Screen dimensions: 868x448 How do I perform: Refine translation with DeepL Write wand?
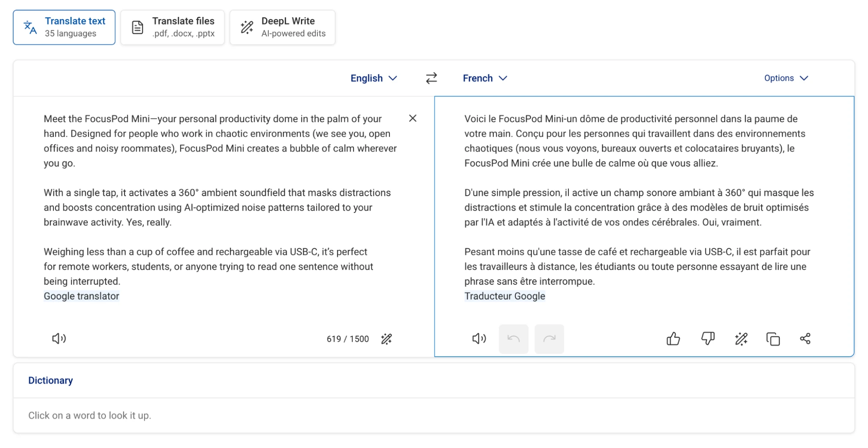tap(741, 339)
